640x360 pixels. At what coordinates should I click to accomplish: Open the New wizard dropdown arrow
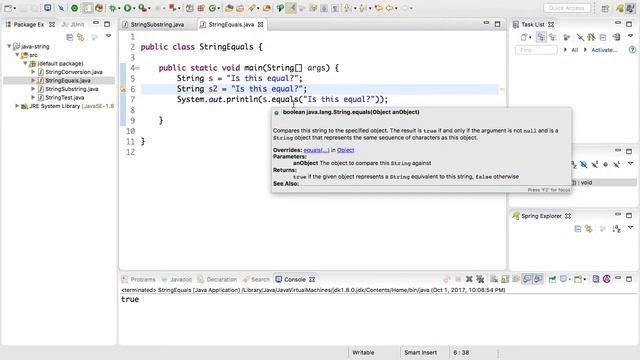pos(15,8)
